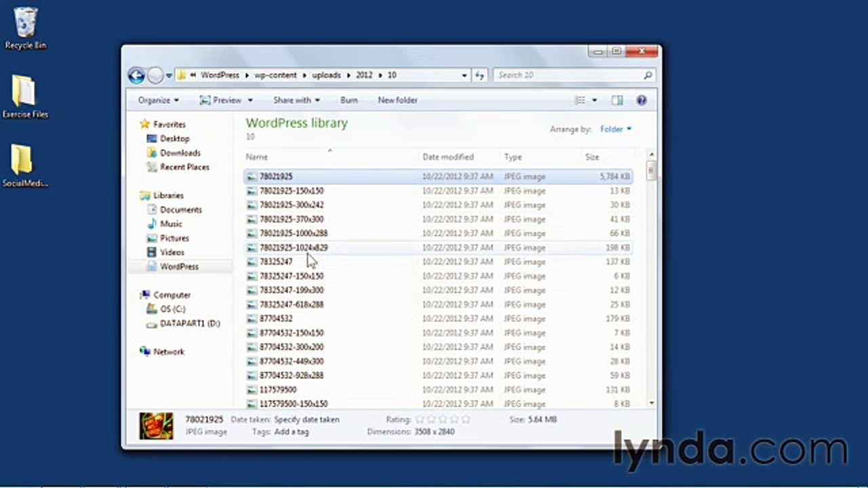Image resolution: width=868 pixels, height=488 pixels.
Task: Select the file 87704532-300x200
Action: coord(438,348)
